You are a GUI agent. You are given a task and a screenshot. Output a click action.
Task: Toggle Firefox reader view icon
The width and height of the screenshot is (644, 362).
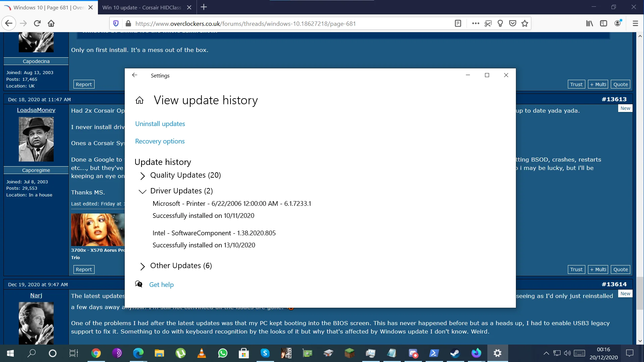point(458,23)
